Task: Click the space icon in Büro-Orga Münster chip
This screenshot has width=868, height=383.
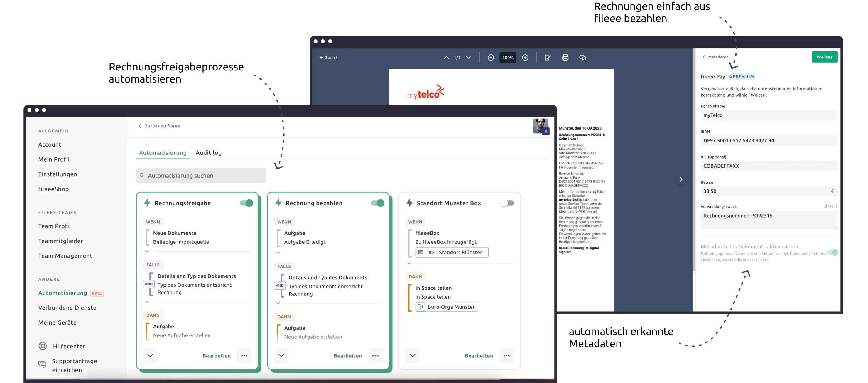Action: pos(420,306)
